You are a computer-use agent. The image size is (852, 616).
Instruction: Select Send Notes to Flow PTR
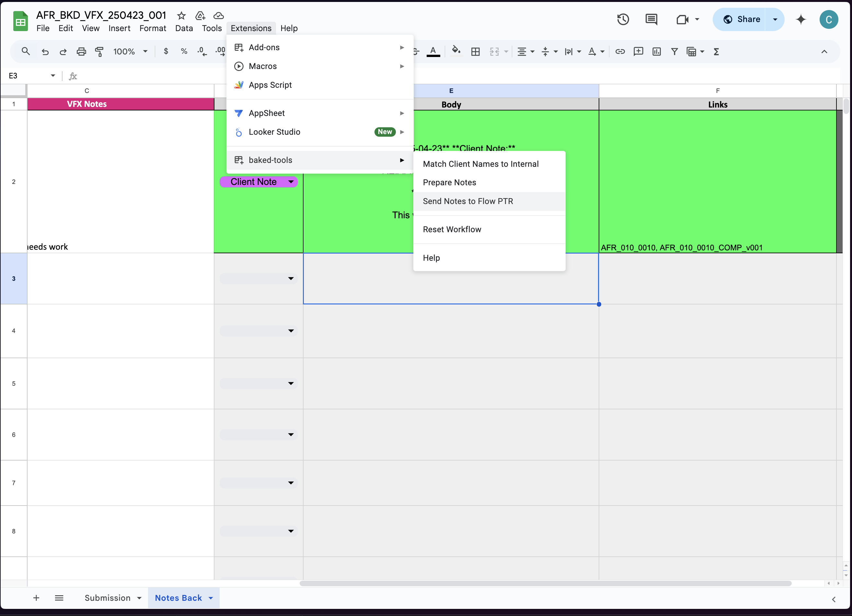468,201
